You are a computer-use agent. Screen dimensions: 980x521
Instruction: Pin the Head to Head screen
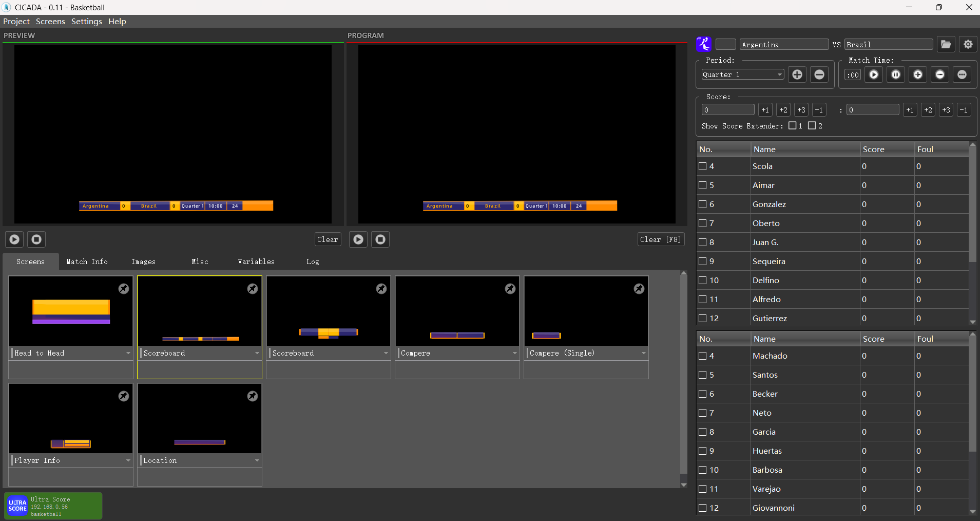124,289
